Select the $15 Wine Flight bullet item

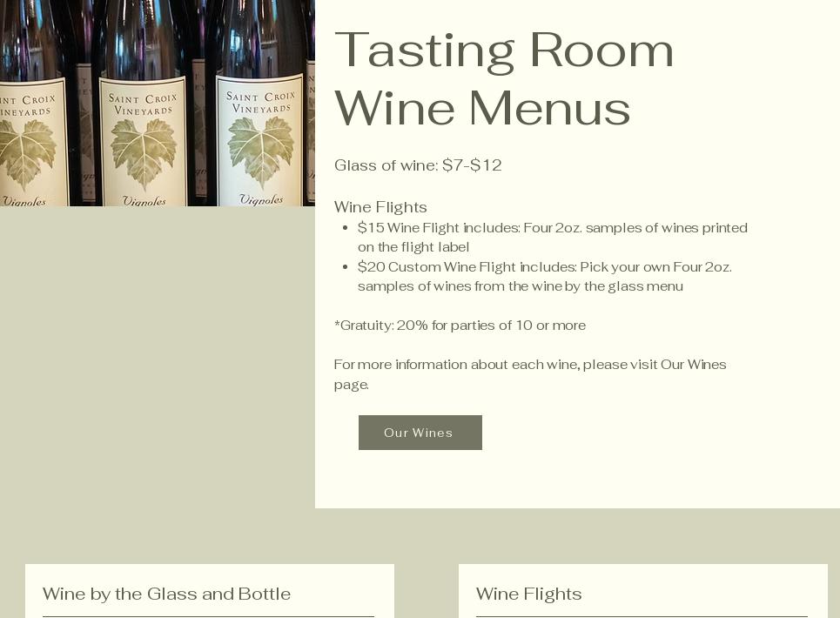(x=553, y=237)
